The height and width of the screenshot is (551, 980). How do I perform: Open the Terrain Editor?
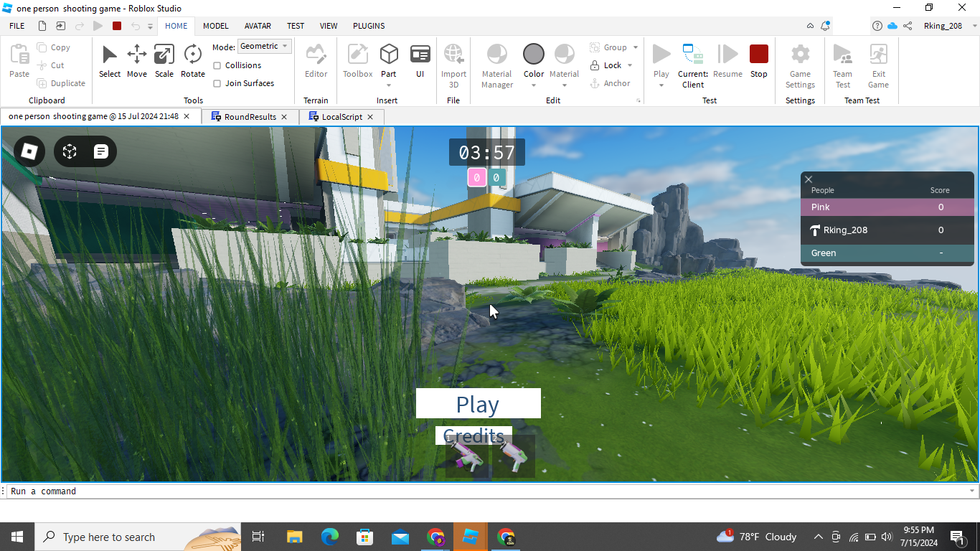click(x=316, y=61)
